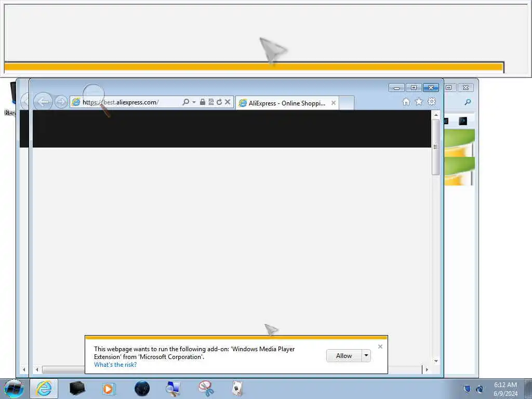
Task: Click the search magnifier in the background window
Action: point(468,102)
